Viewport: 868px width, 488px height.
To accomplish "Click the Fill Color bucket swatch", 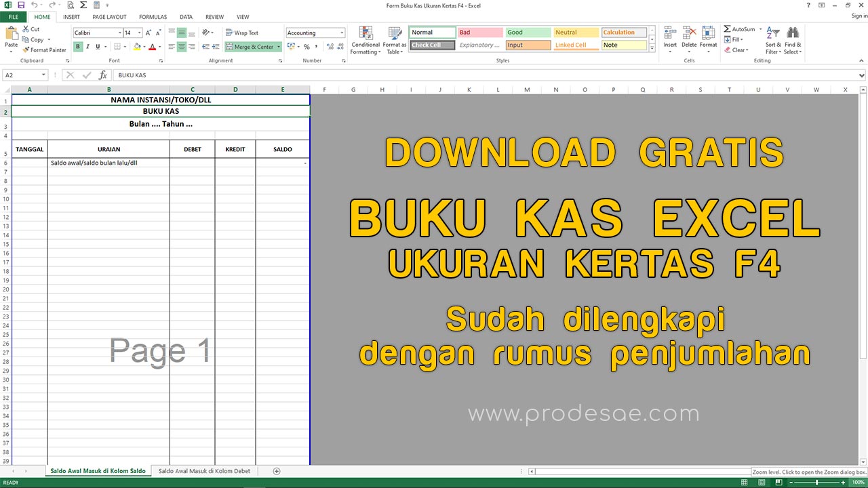I will click(x=137, y=47).
